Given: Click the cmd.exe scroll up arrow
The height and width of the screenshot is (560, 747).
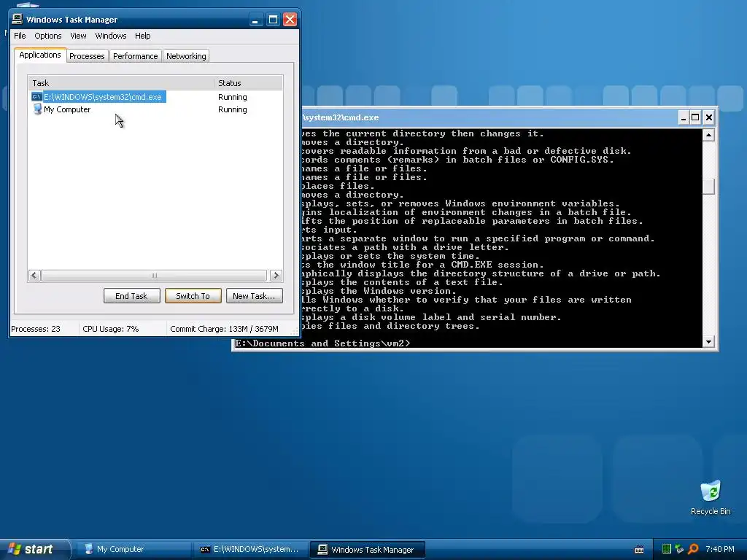Looking at the screenshot, I should (x=709, y=135).
